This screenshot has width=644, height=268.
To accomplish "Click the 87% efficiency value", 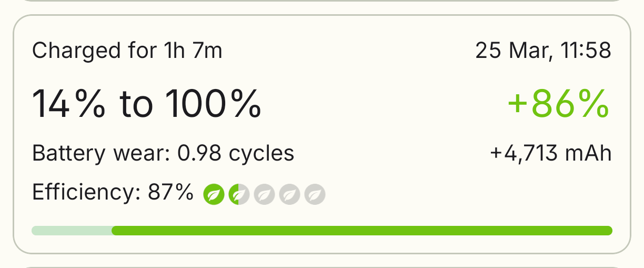I will click(170, 193).
